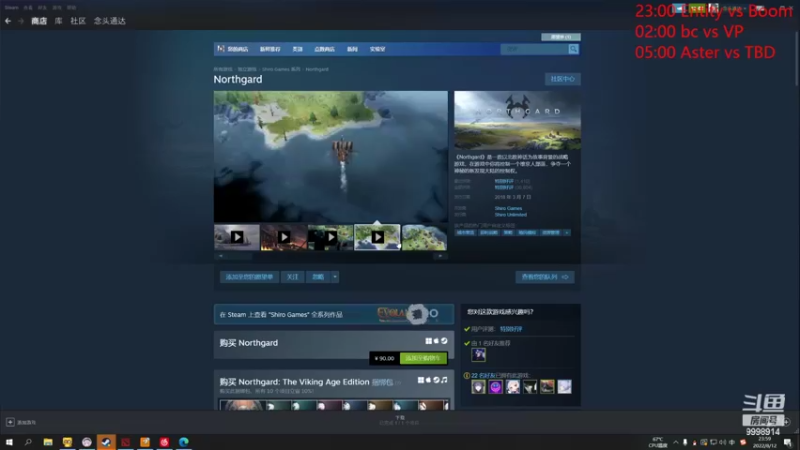Open 新闻 news menu item
Viewport: 800px width, 450px height.
point(352,49)
